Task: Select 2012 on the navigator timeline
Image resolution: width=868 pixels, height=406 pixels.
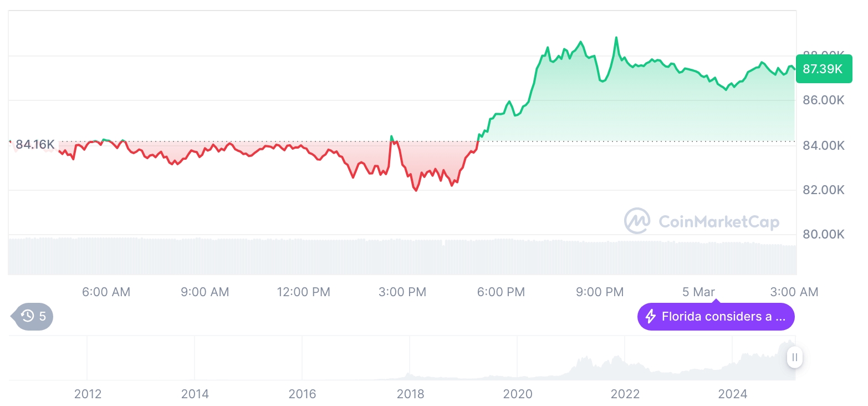Action: click(x=88, y=394)
